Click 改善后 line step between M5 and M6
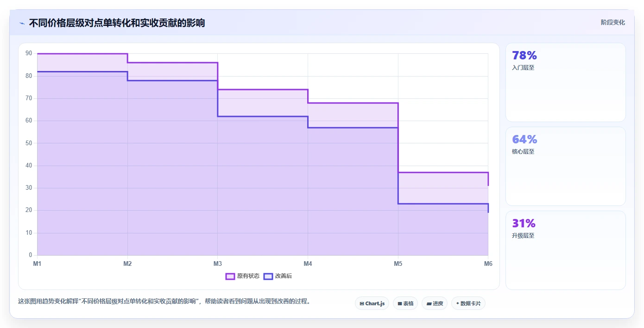Image resolution: width=644 pixels, height=328 pixels. pos(443,204)
